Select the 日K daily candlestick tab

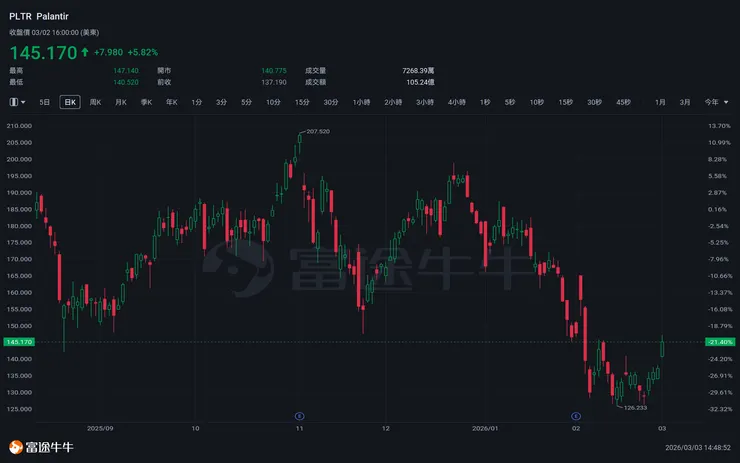(x=70, y=102)
